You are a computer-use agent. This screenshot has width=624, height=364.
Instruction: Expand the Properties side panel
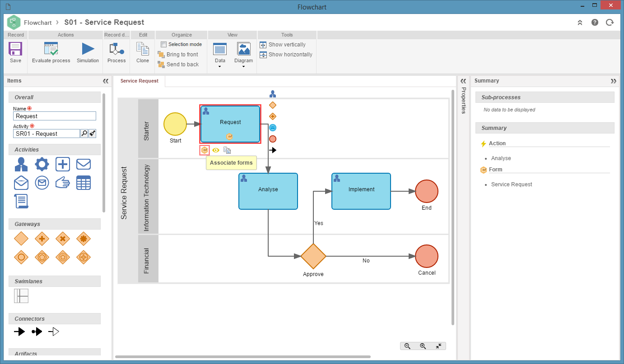[463, 81]
